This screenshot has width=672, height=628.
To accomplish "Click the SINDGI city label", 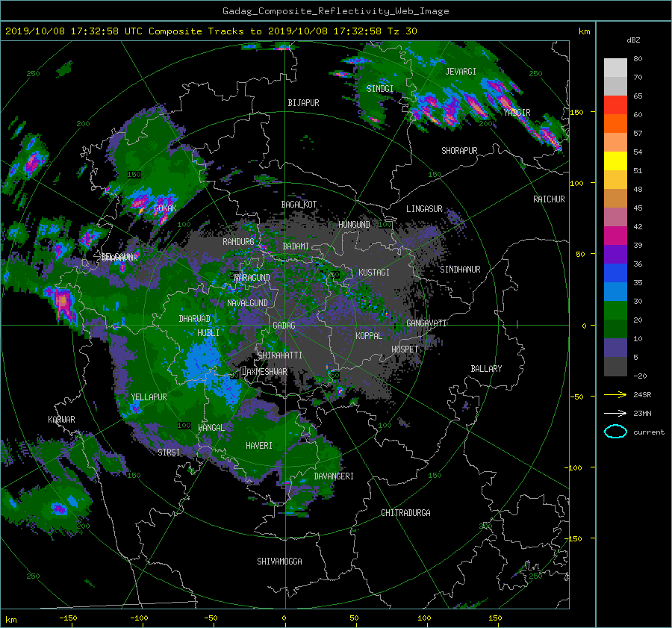I will coord(380,89).
